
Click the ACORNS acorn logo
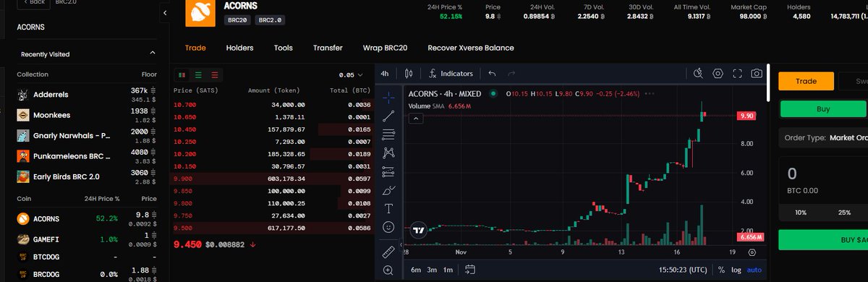click(200, 12)
